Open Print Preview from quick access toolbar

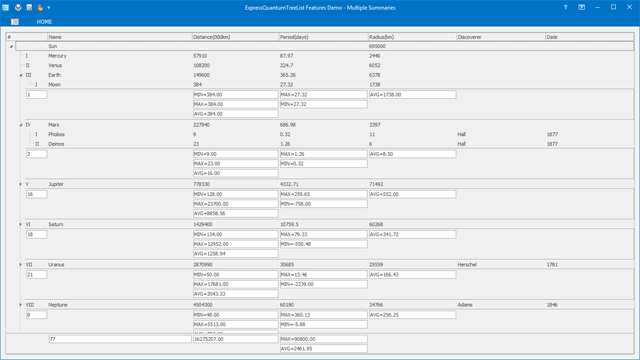(x=29, y=7)
